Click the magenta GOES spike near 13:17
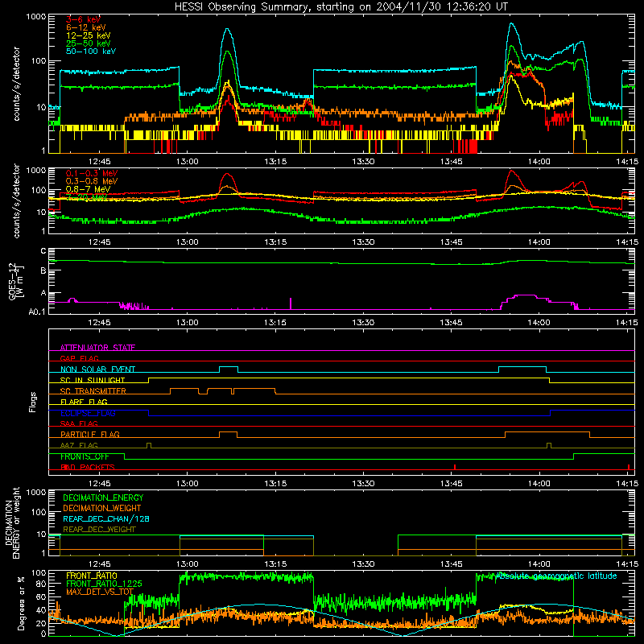This screenshot has height=644, width=644. coord(291,303)
